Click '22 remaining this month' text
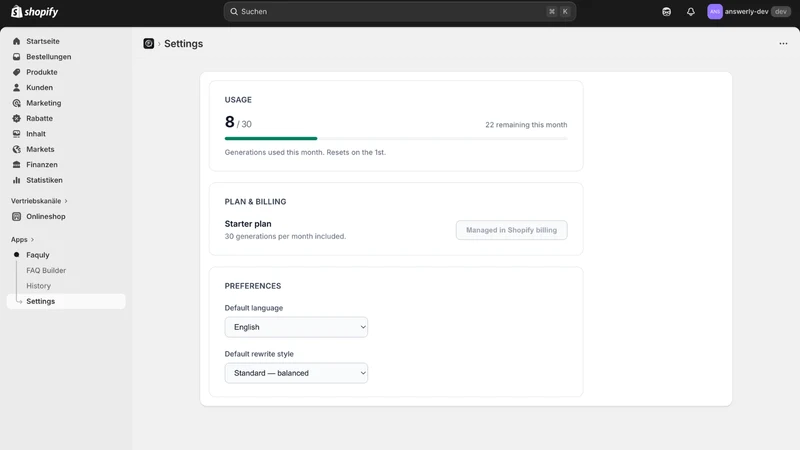 coord(526,124)
